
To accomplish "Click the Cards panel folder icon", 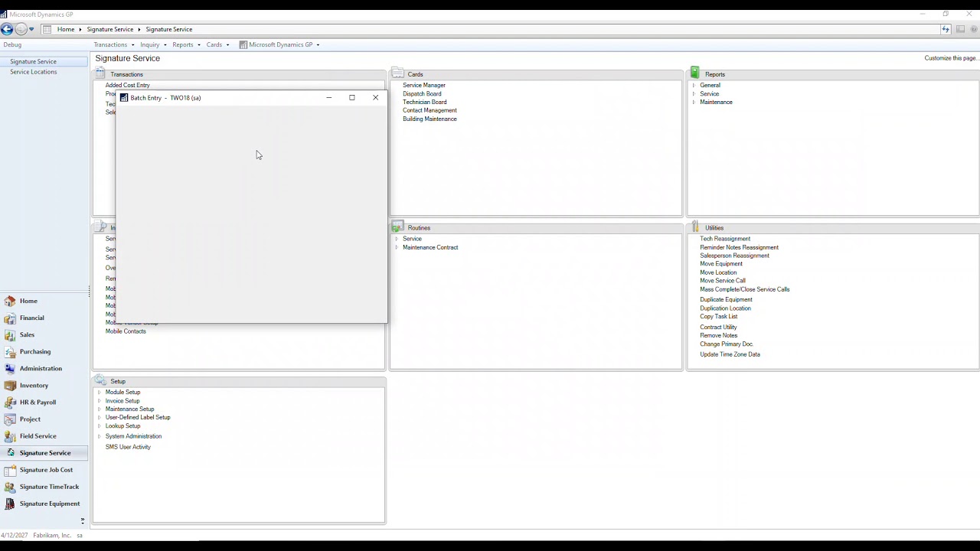I will click(x=397, y=73).
